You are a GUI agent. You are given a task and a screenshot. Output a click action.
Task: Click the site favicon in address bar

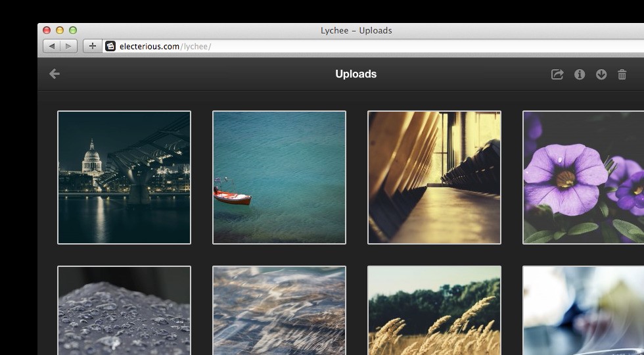tap(110, 46)
